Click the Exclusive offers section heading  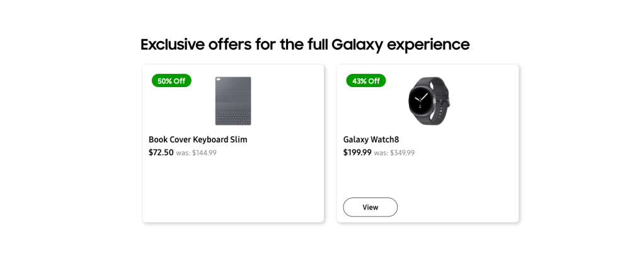tap(305, 45)
